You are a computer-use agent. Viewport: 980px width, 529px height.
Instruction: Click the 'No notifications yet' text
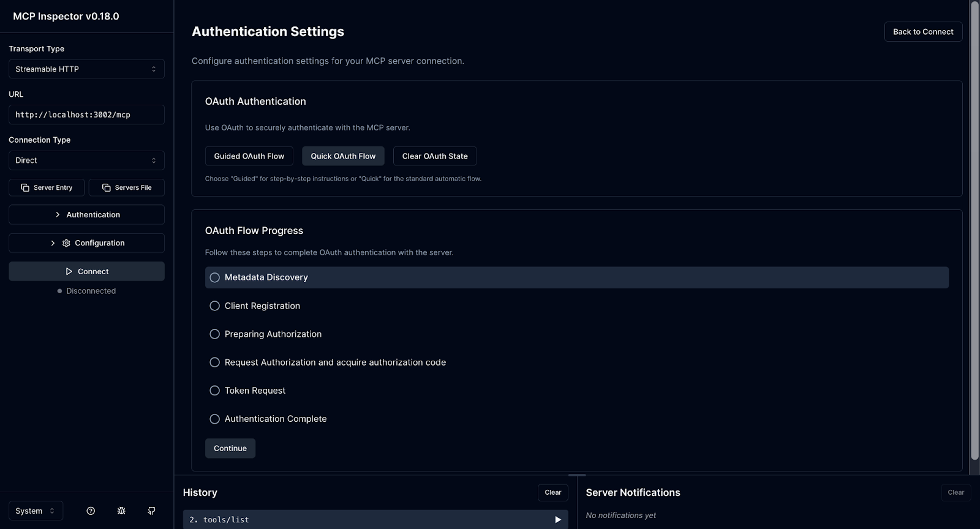(620, 516)
